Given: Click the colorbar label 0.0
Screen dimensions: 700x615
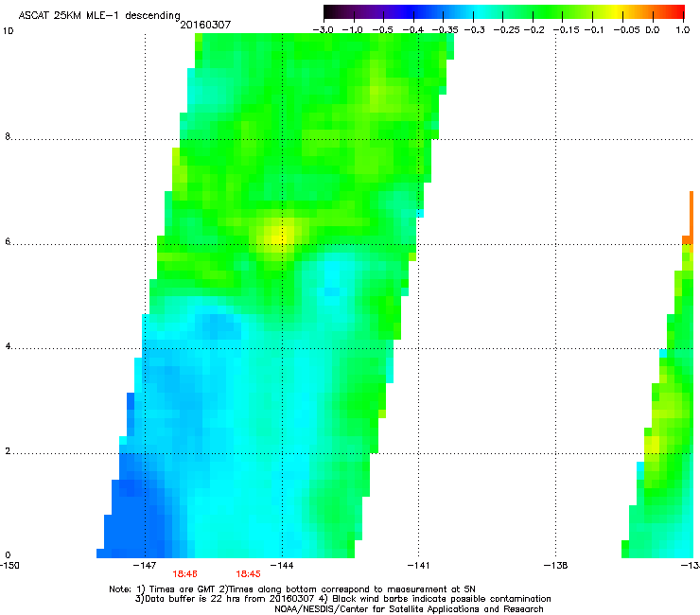Looking at the screenshot, I should point(653,30).
